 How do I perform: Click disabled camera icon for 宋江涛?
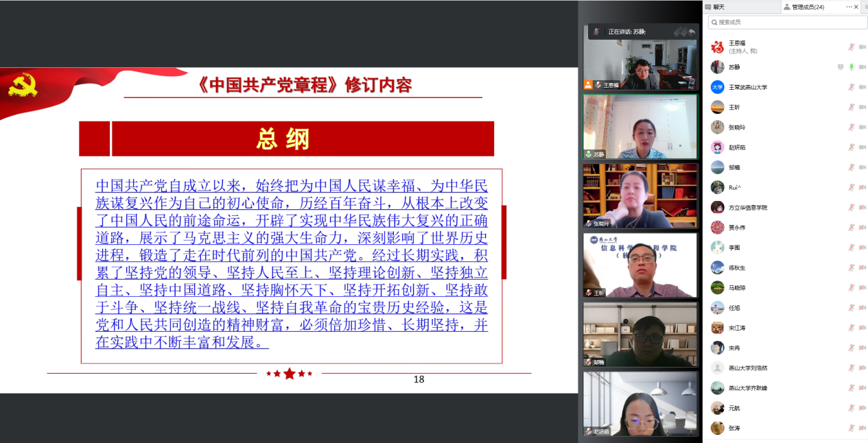tap(862, 328)
